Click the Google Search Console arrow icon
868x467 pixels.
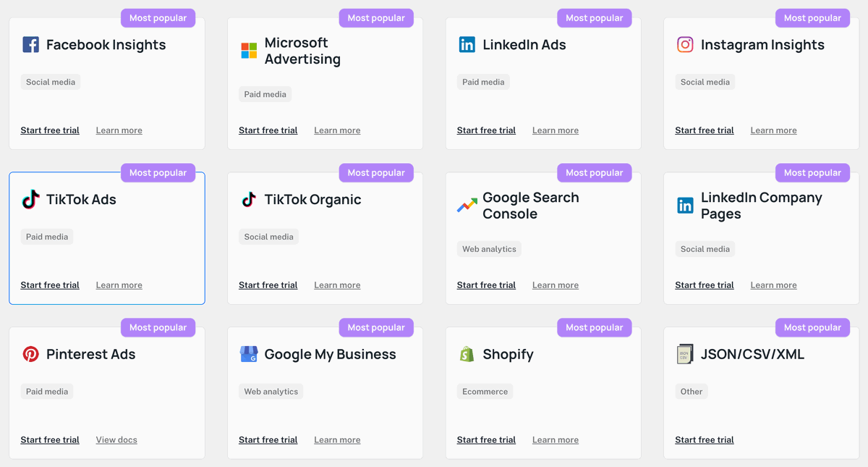pyautogui.click(x=466, y=205)
